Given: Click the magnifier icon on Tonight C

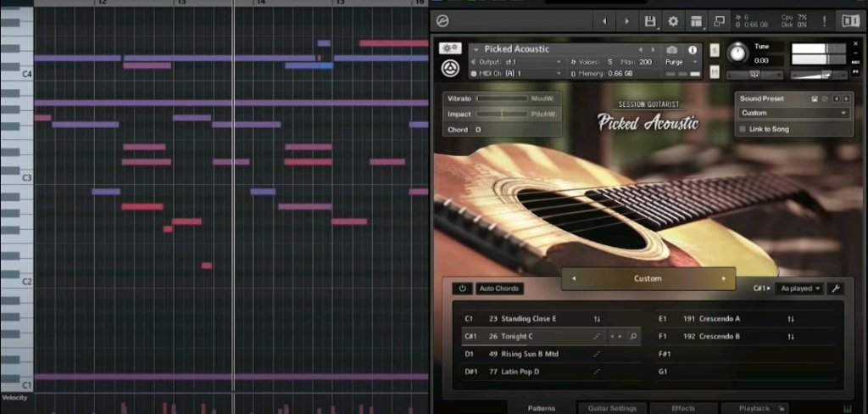Looking at the screenshot, I should [633, 337].
